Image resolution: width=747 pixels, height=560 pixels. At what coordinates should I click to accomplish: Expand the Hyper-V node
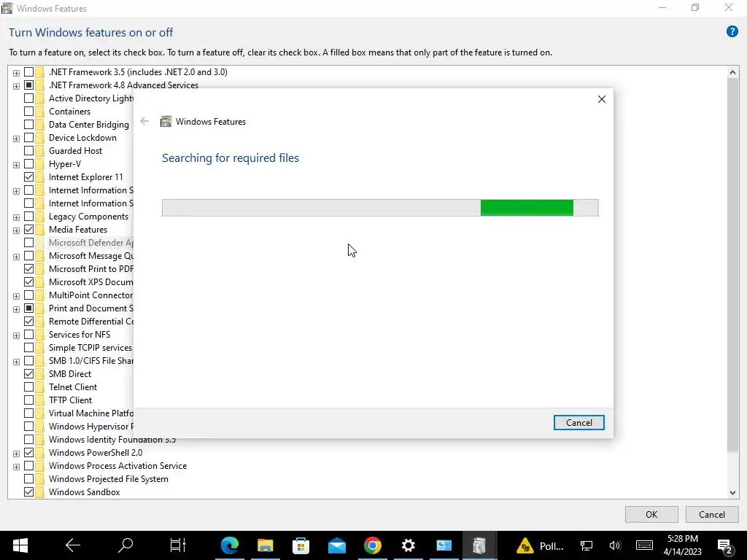click(16, 165)
